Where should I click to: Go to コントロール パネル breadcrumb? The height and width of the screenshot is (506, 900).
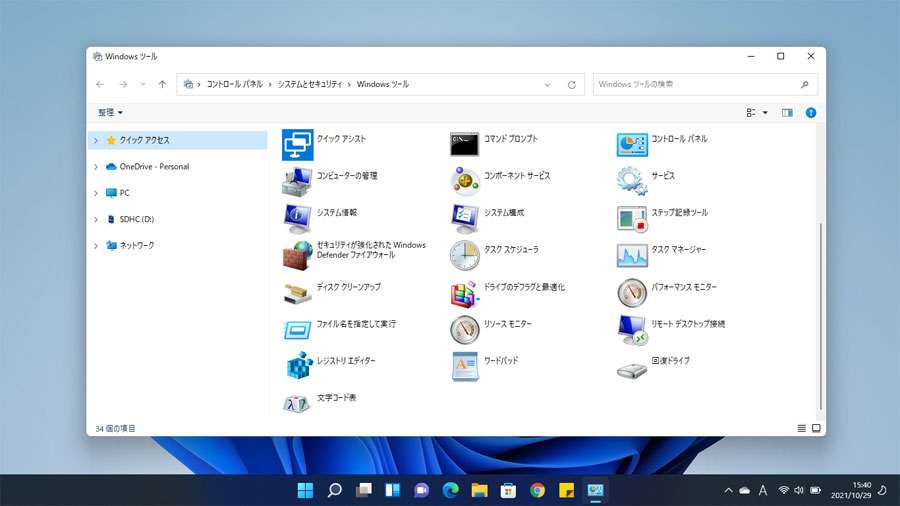234,84
